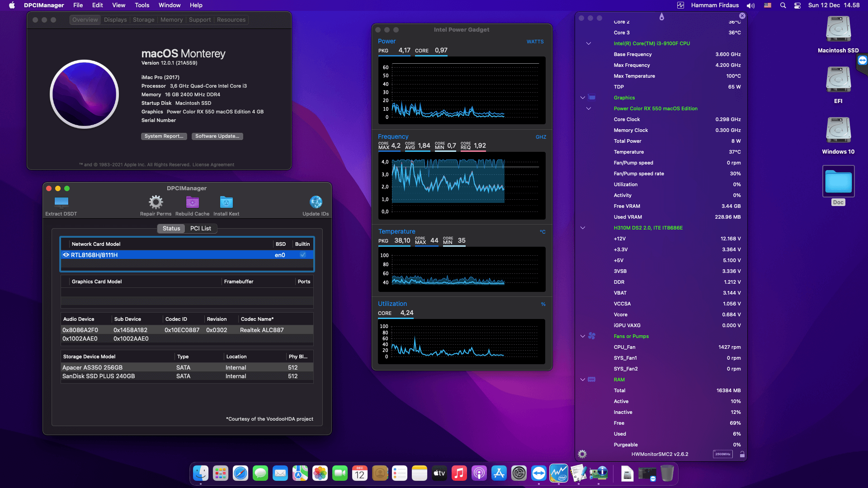Launch Safari from the Dock

coord(241,473)
